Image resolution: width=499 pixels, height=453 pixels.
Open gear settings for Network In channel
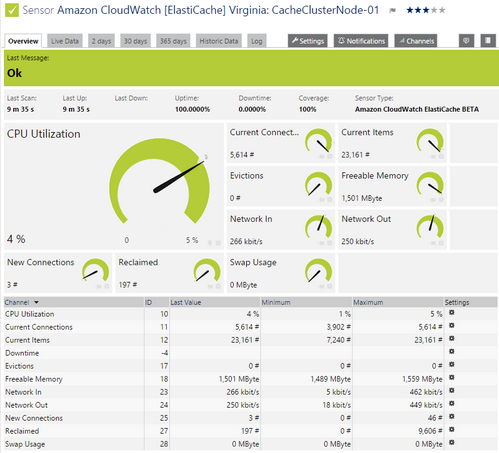pyautogui.click(x=451, y=390)
